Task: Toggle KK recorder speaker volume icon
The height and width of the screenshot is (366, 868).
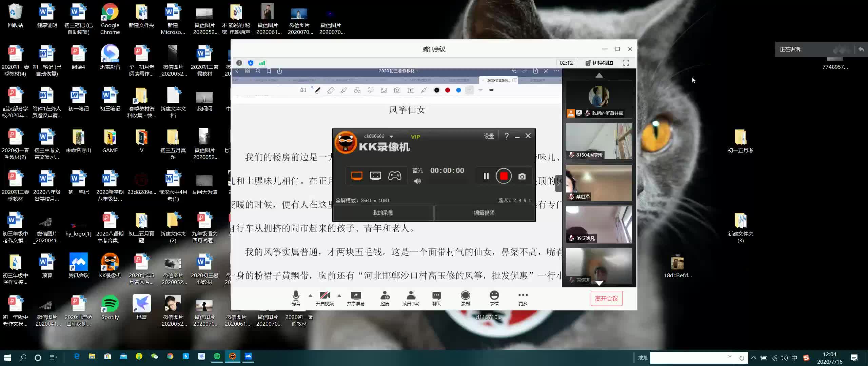Action: click(x=417, y=181)
